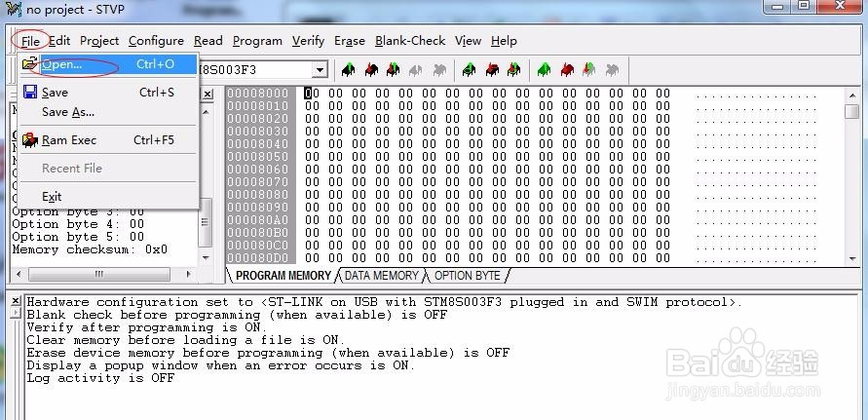Click the left panel vertical scrollbar thumb

click(x=206, y=221)
